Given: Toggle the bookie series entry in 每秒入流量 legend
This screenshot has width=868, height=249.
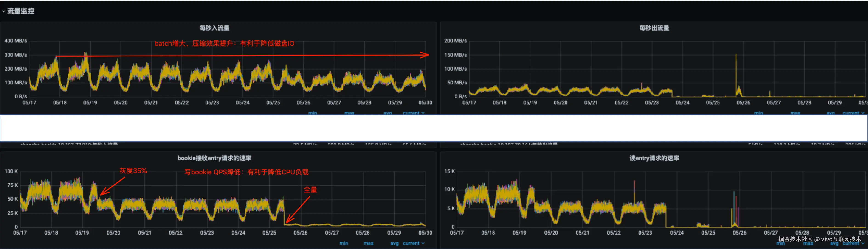Looking at the screenshot, I should (x=69, y=144).
